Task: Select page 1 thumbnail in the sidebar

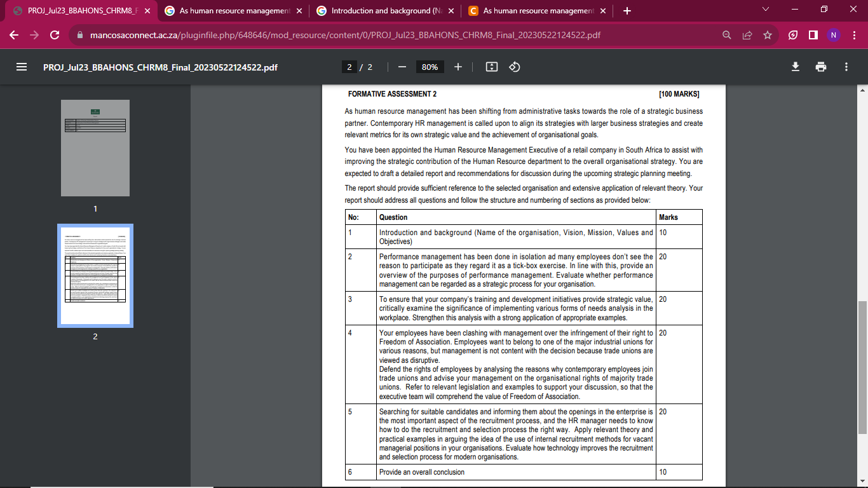Action: [x=94, y=147]
